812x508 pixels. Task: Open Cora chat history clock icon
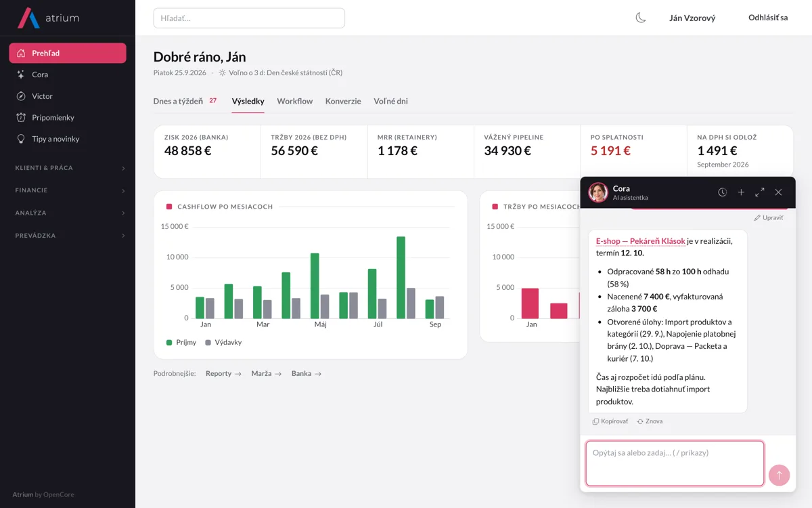tap(723, 192)
